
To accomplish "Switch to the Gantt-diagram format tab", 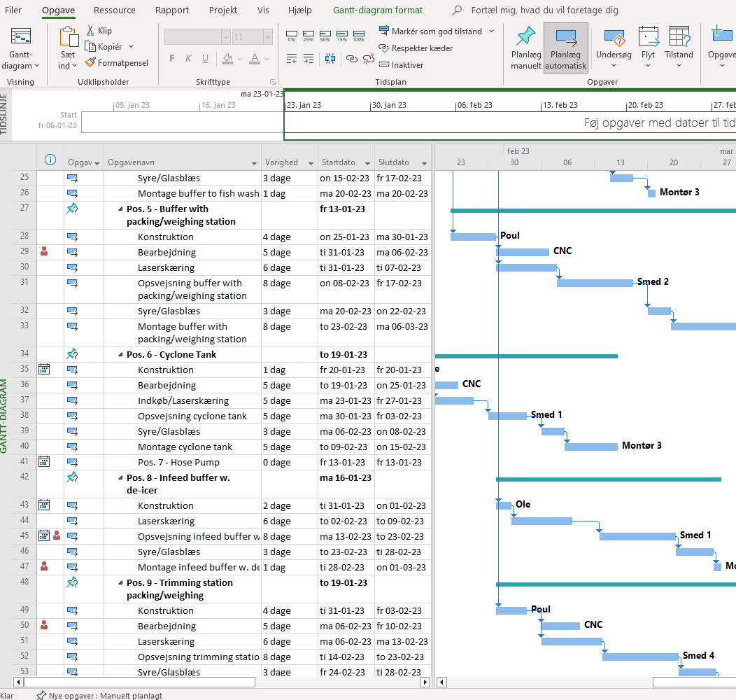I will tap(378, 10).
